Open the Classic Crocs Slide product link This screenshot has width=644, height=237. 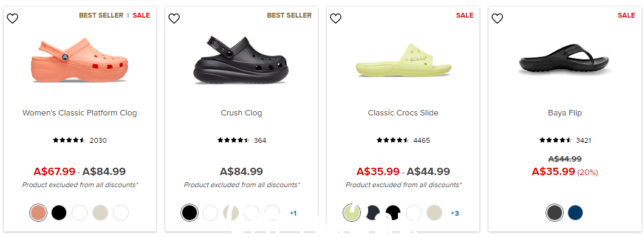403,112
